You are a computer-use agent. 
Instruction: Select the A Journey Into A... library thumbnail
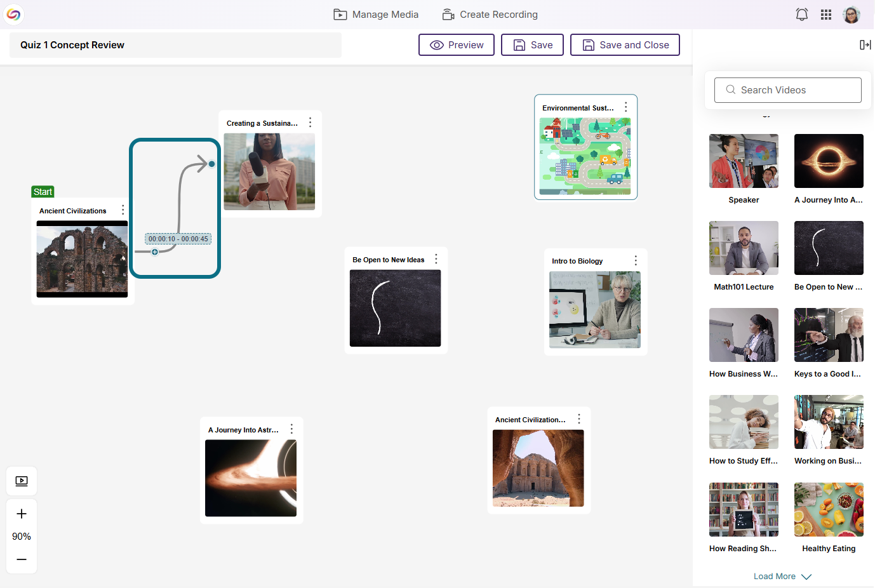[x=829, y=161]
